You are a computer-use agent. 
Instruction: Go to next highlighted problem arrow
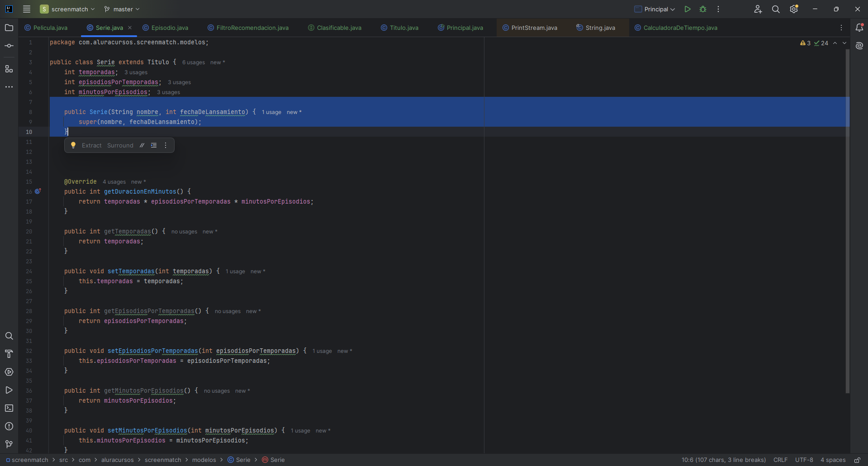844,43
